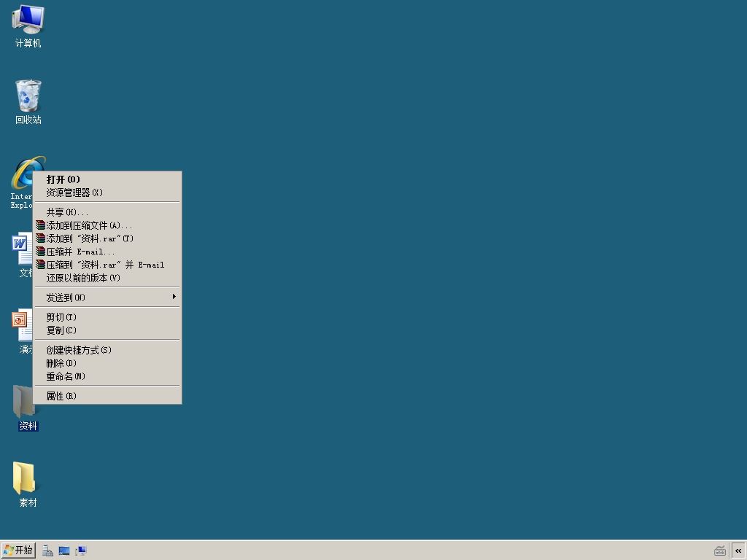Choose 打开(O) in the context menu
Viewport: 747px width, 560px height.
click(x=107, y=179)
